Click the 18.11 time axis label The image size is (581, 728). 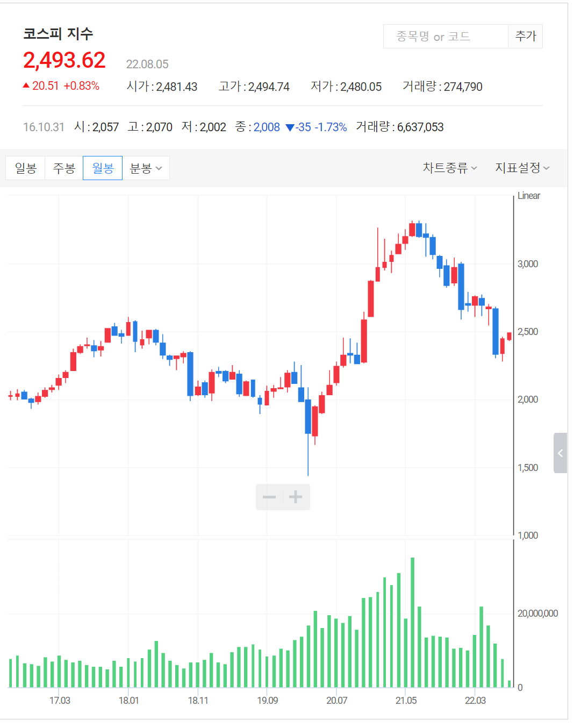click(198, 701)
